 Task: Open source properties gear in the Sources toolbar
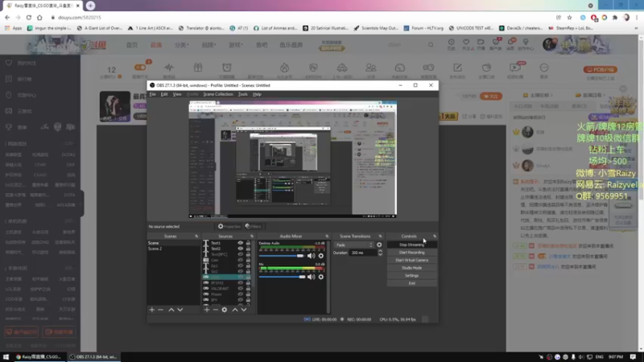(x=225, y=310)
